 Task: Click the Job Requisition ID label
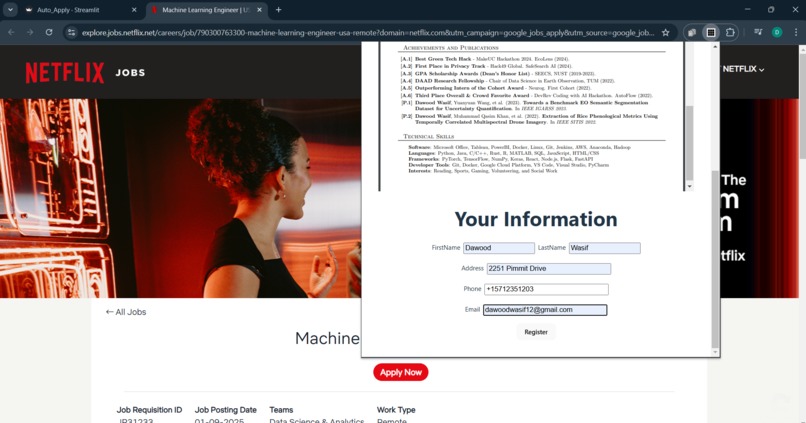[x=149, y=410]
